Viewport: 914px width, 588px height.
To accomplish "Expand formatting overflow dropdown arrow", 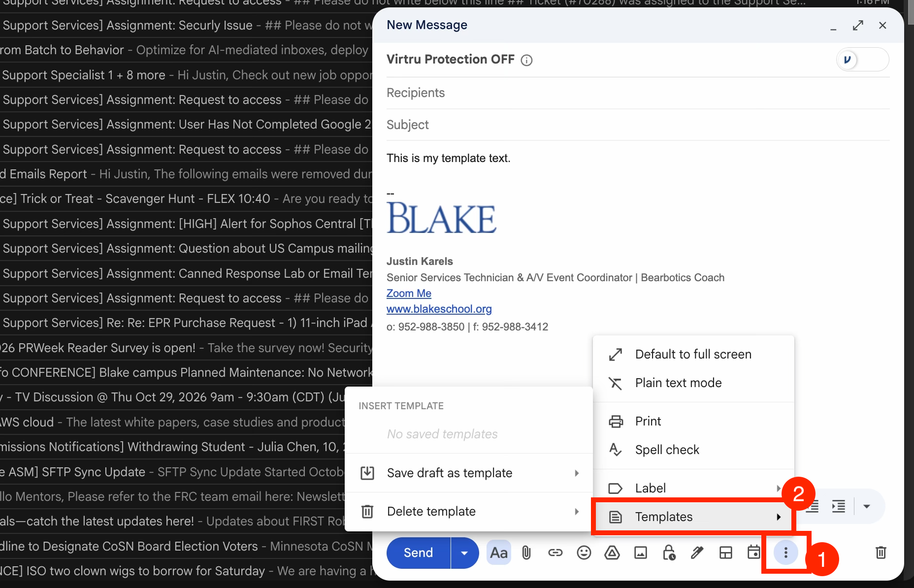I will [867, 506].
